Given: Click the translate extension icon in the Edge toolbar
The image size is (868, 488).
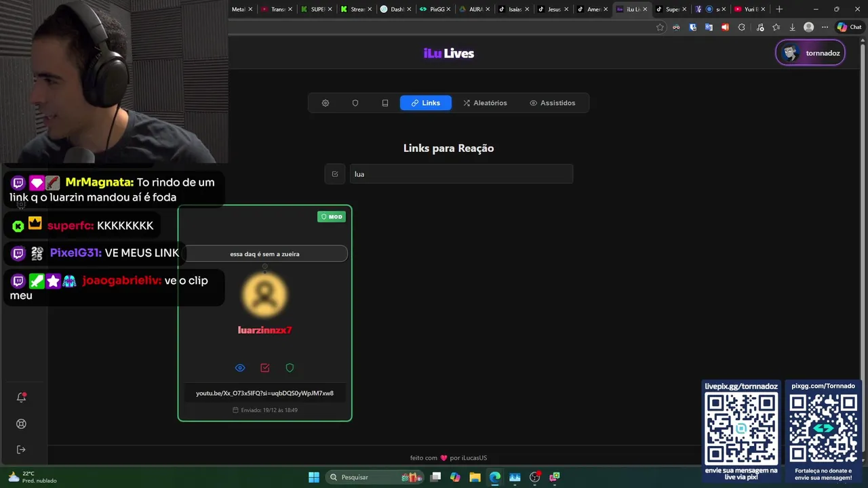Looking at the screenshot, I should click(709, 28).
